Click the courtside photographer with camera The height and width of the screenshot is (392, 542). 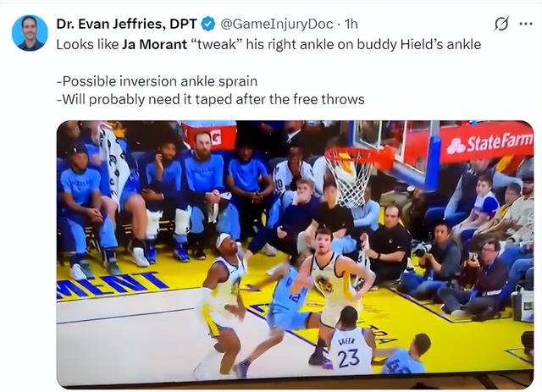tap(439, 263)
